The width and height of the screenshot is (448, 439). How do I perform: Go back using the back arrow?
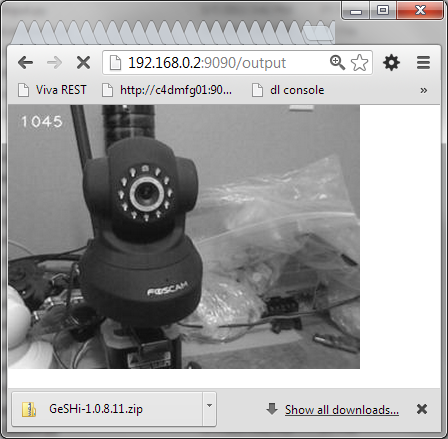pos(25,62)
